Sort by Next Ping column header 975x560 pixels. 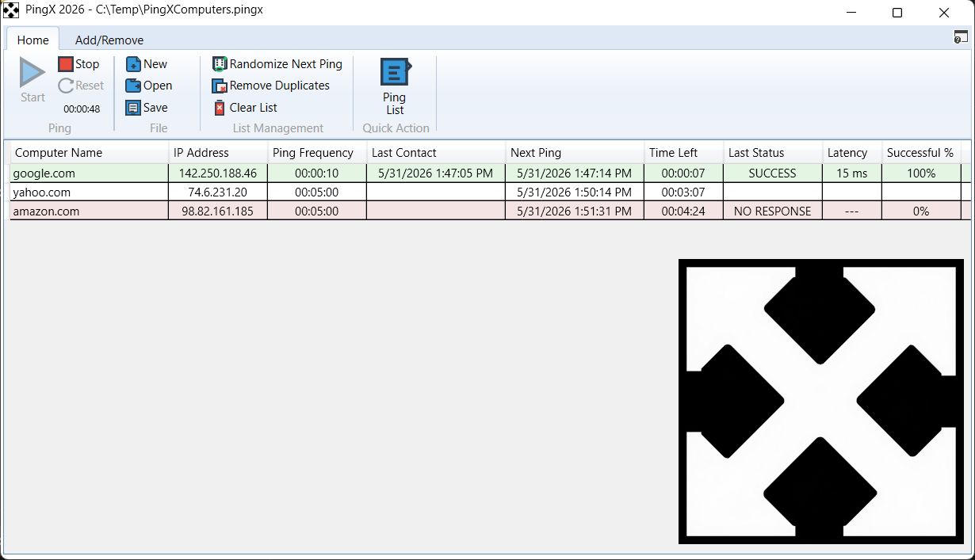coord(575,153)
